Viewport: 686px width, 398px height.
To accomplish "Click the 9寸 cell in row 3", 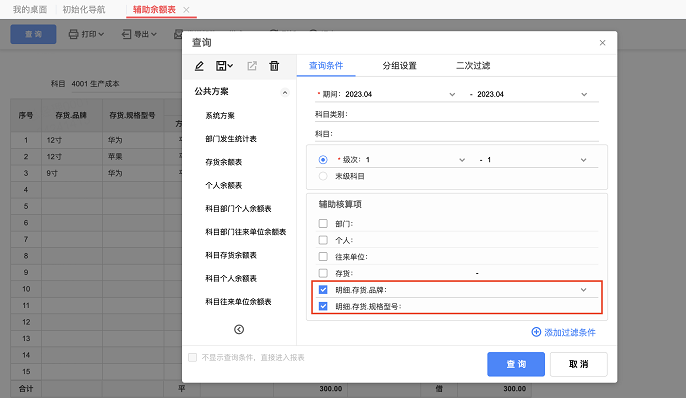I will [72, 173].
